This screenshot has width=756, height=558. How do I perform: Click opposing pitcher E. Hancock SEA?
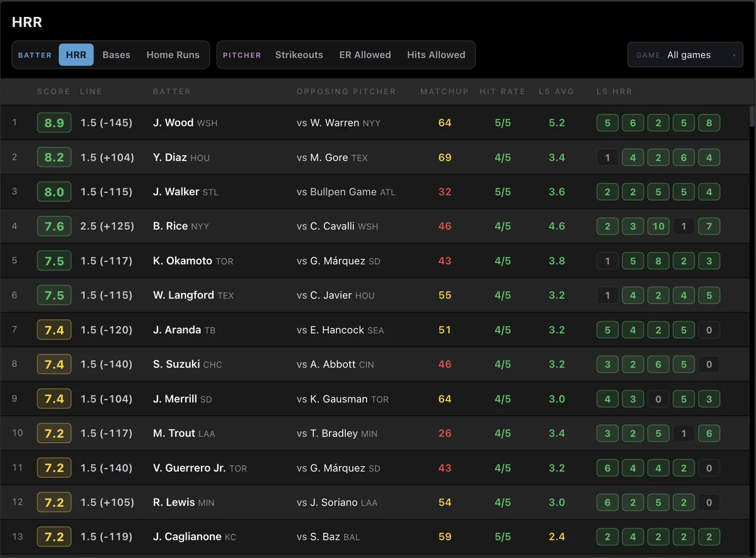point(340,330)
